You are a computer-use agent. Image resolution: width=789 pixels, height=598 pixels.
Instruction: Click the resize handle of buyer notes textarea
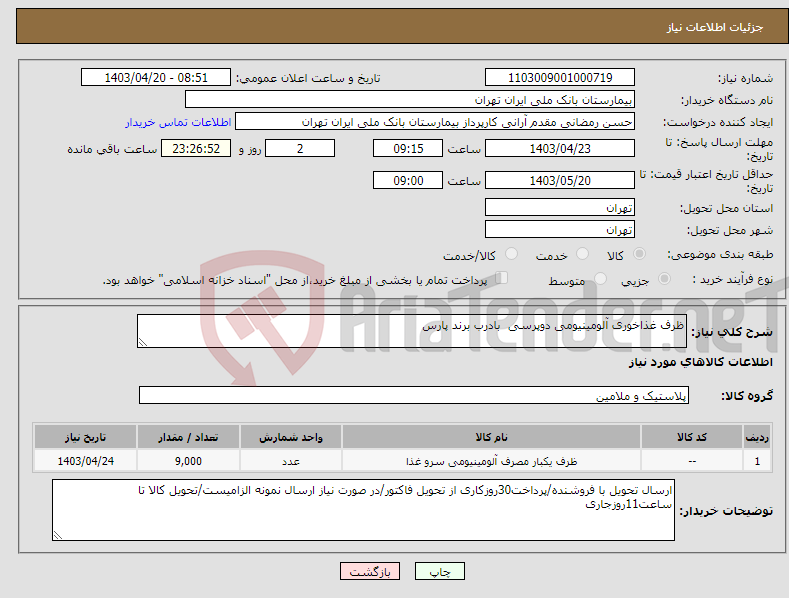coord(58,535)
